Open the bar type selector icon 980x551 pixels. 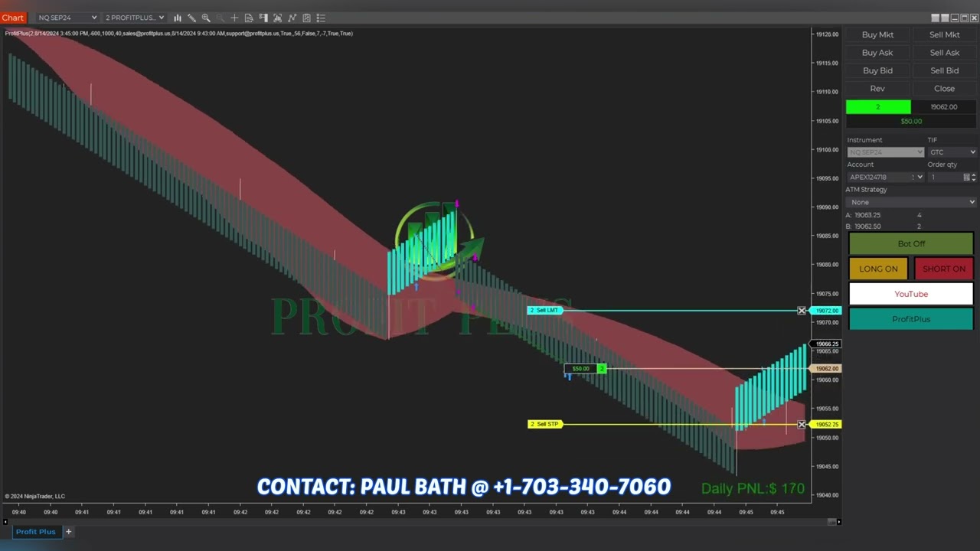[178, 18]
